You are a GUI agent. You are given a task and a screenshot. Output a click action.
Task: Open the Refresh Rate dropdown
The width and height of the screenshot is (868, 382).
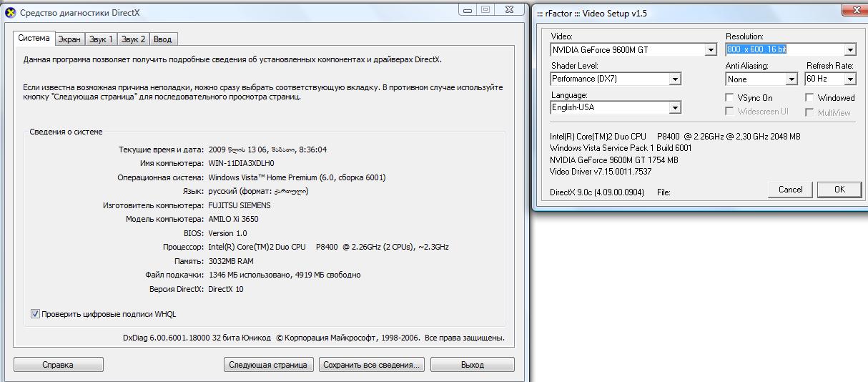pyautogui.click(x=849, y=79)
